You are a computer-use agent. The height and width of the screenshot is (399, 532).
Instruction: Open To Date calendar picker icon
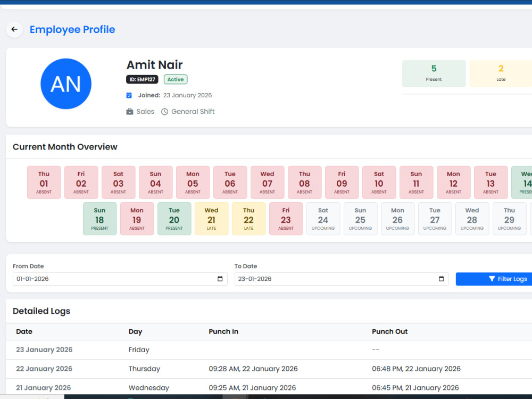pyautogui.click(x=442, y=279)
